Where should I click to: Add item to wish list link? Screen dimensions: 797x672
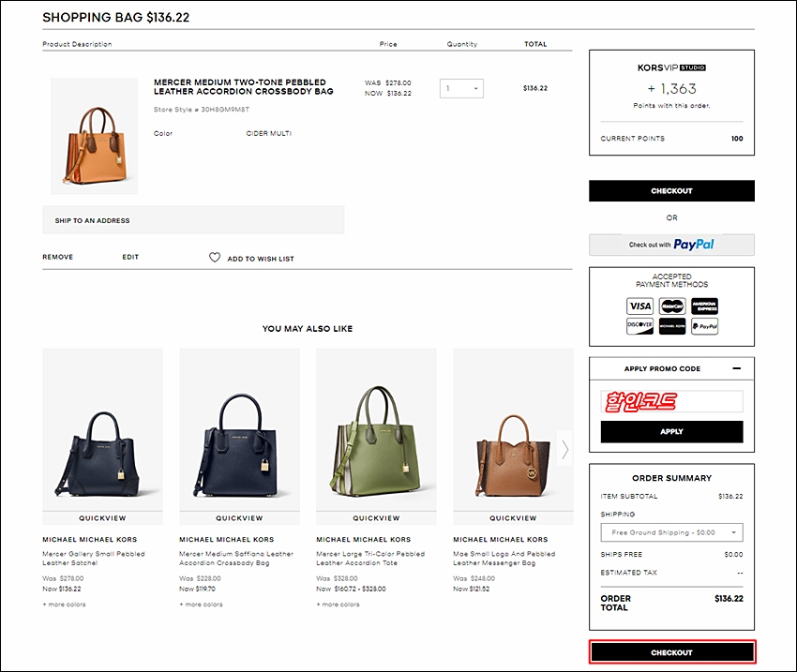(x=261, y=259)
